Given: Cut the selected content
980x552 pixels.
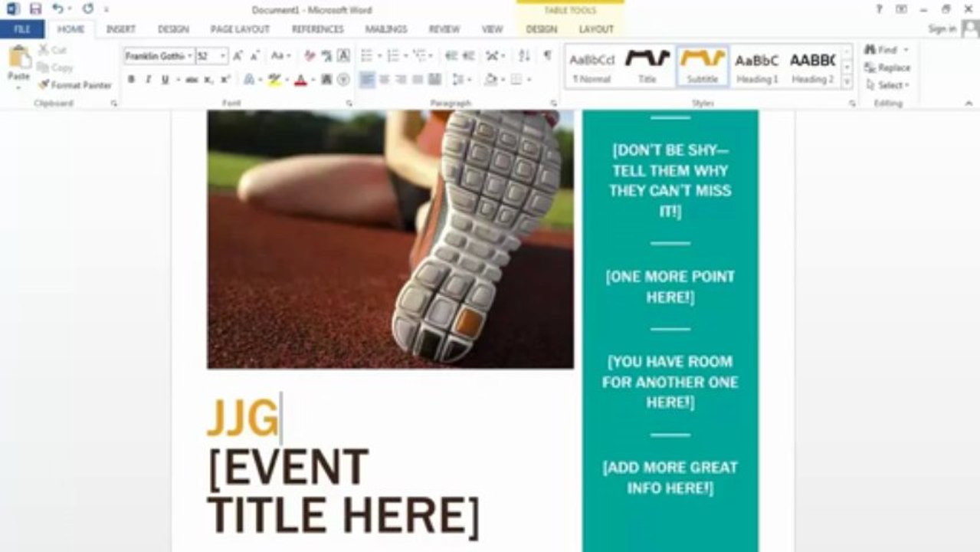Looking at the screenshot, I should point(53,50).
